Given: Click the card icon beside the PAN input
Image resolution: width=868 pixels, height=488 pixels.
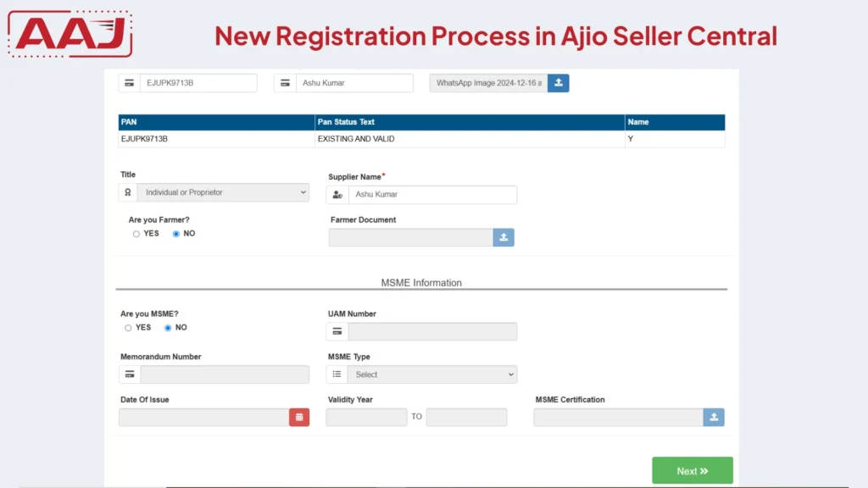Looking at the screenshot, I should 129,82.
